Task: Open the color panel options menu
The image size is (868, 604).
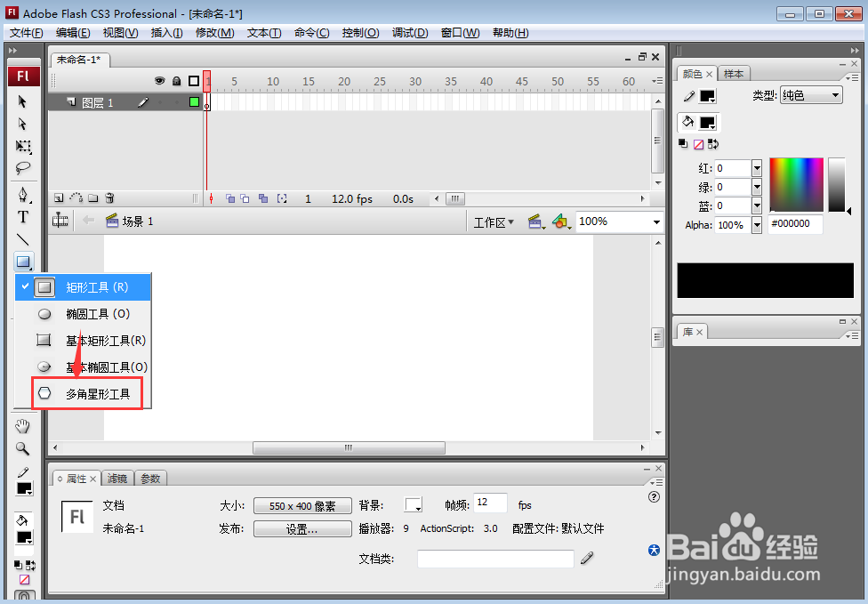Action: click(x=852, y=77)
